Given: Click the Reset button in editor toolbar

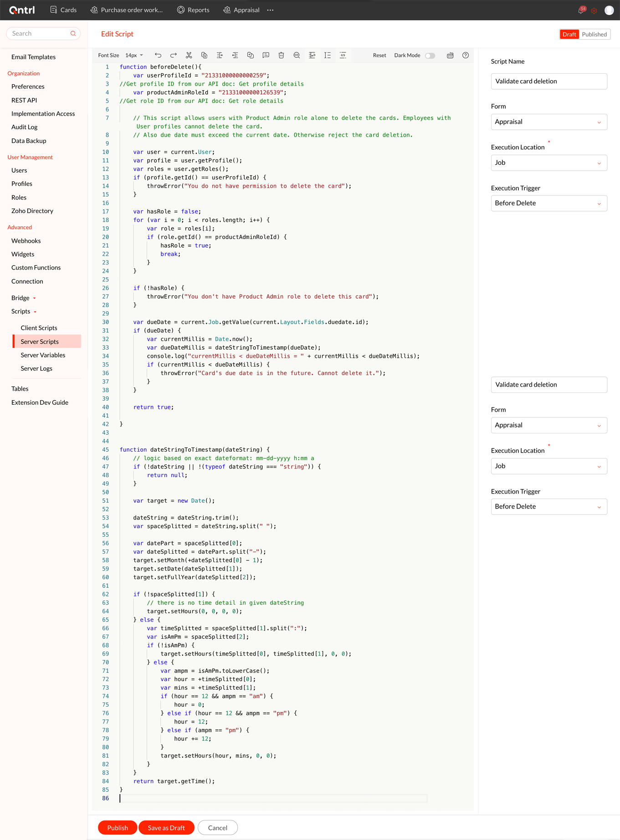Looking at the screenshot, I should coord(379,55).
